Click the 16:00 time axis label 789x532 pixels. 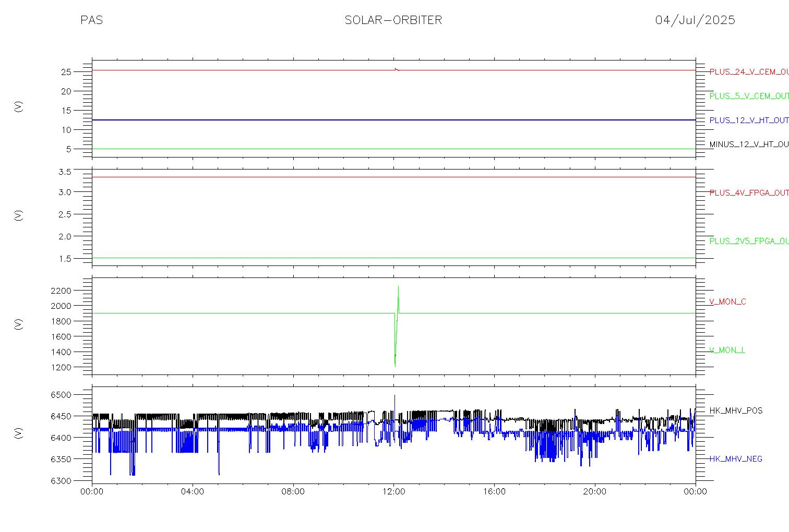tap(494, 491)
